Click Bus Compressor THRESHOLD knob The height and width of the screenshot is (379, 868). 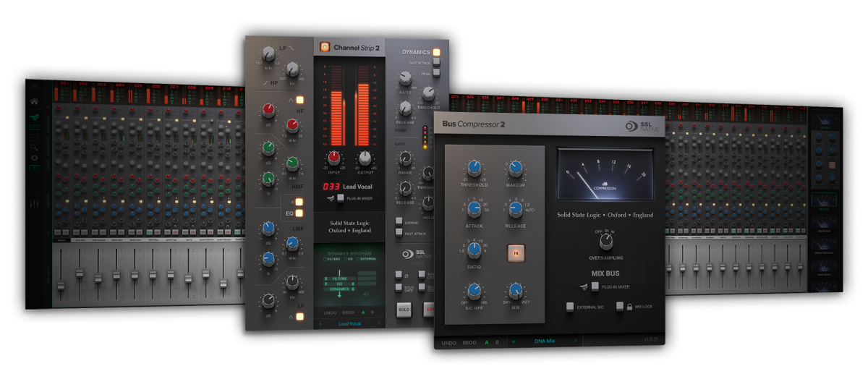click(x=474, y=169)
